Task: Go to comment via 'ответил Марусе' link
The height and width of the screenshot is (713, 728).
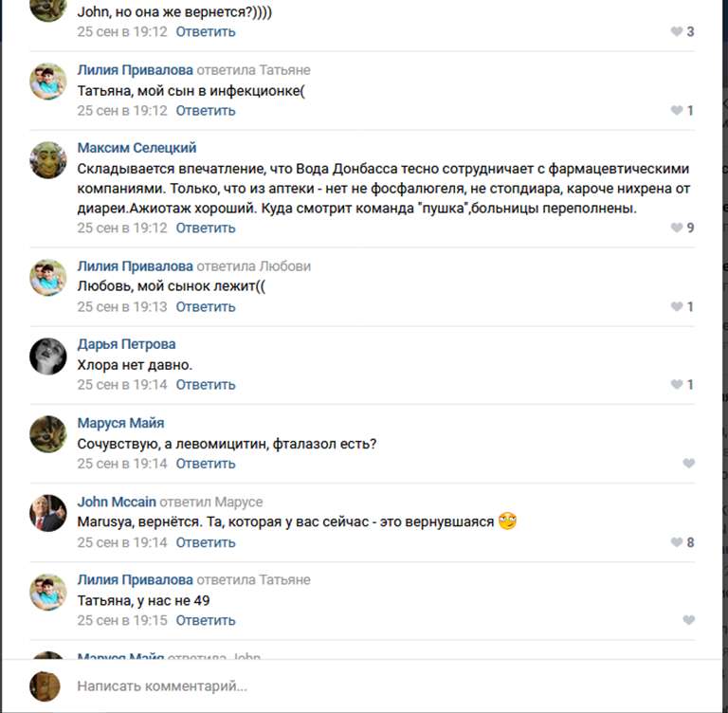Action: [x=210, y=502]
